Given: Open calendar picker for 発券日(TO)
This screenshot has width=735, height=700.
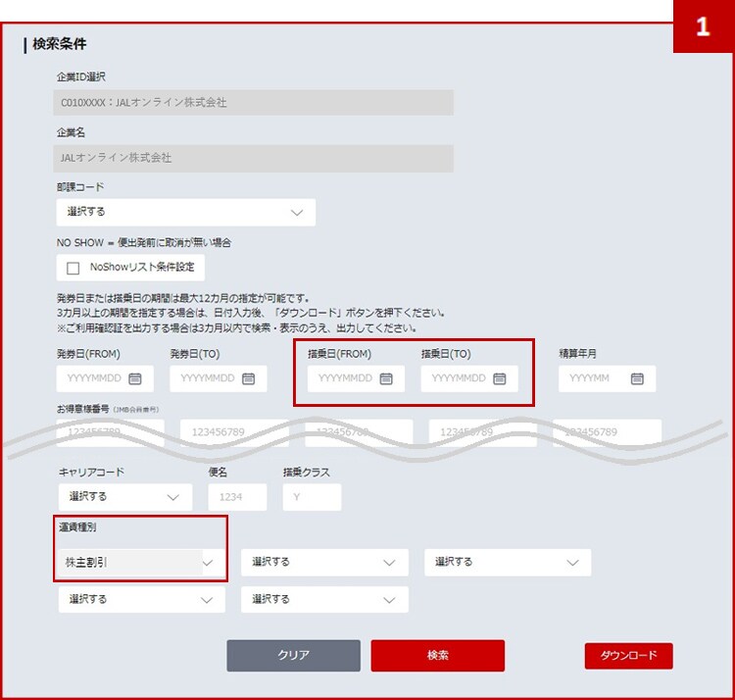Looking at the screenshot, I should [x=248, y=378].
